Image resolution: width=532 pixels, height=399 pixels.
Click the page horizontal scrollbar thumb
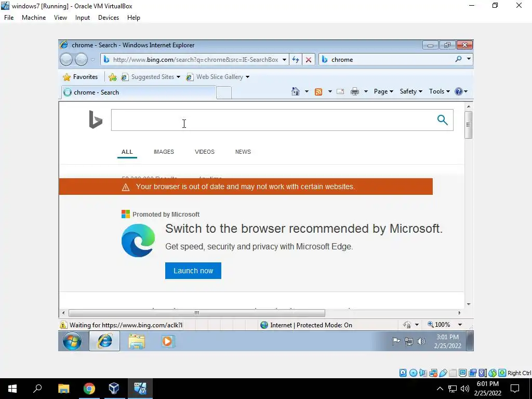tap(197, 313)
